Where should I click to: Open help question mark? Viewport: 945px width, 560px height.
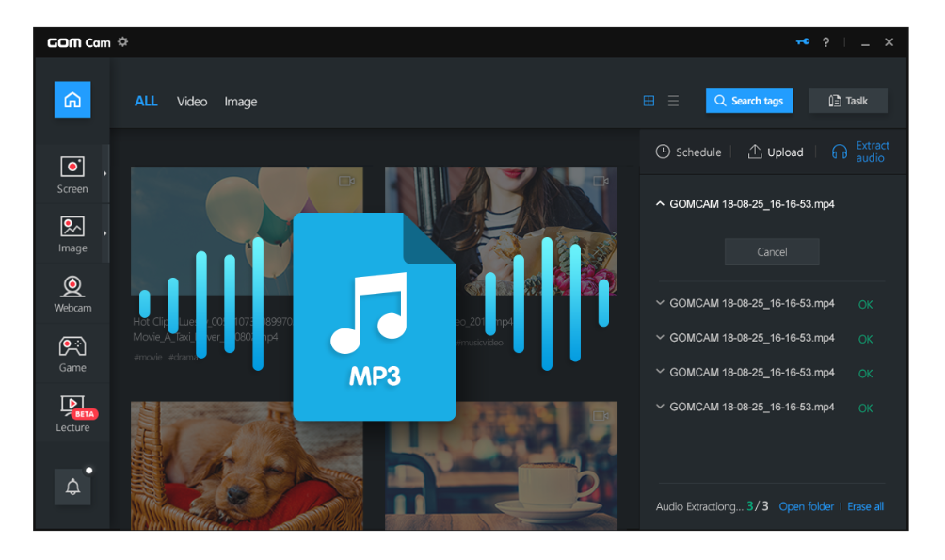point(825,42)
